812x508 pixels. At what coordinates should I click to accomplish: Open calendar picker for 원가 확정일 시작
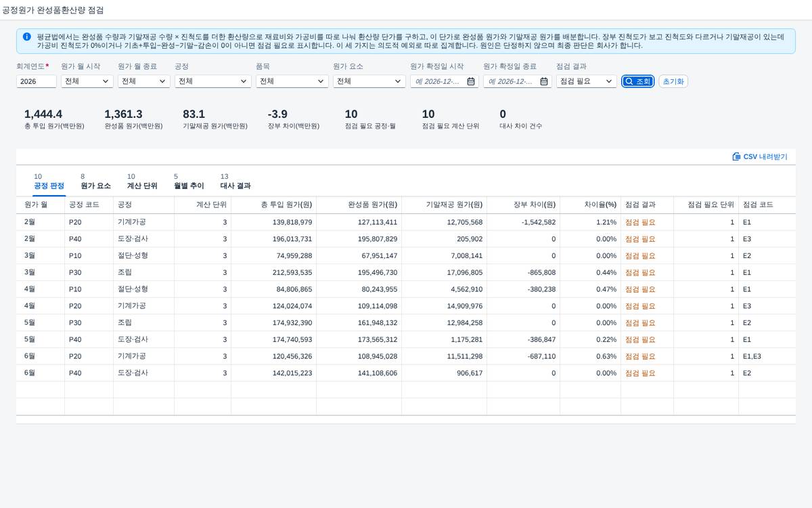coord(470,81)
